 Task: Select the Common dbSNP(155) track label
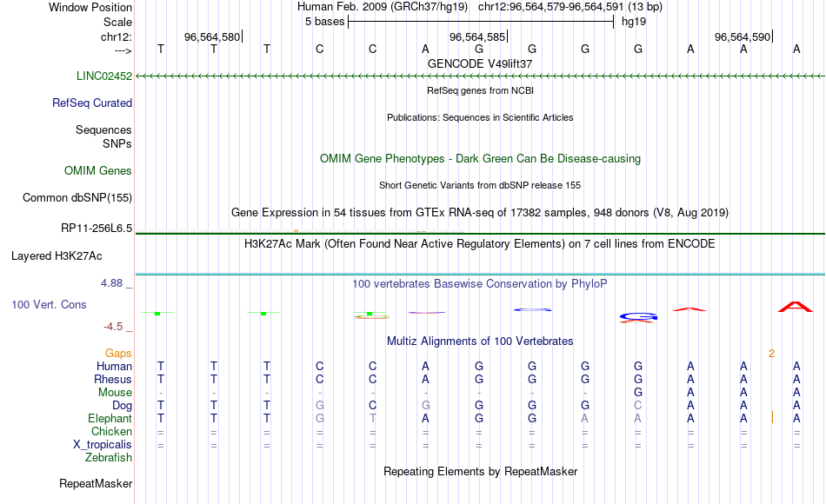(x=77, y=197)
